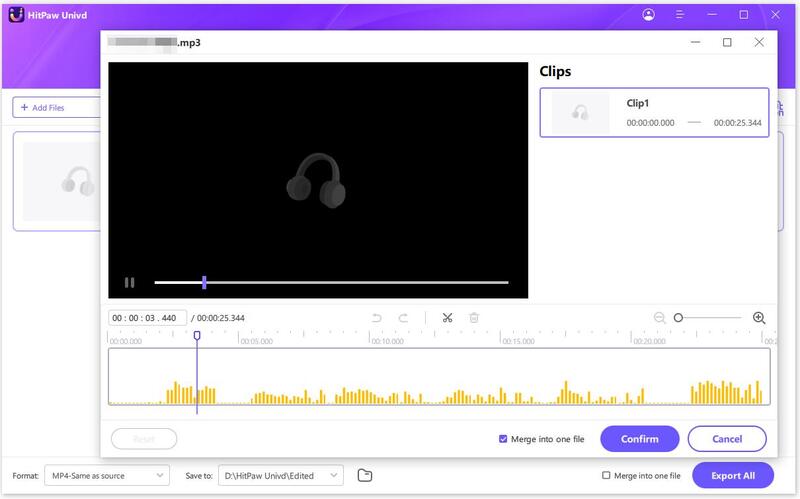800x499 pixels.
Task: Select Clip1 in the Clips list
Action: [654, 113]
